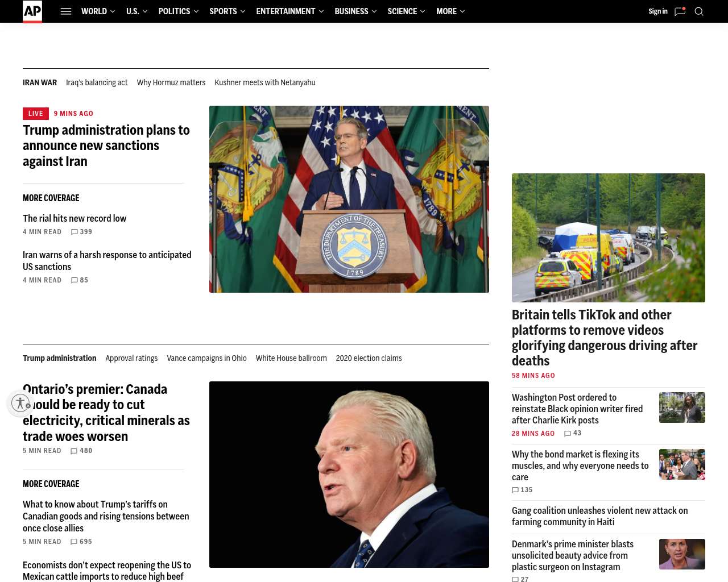Open comments icon on Trump's tariffs story
Image resolution: width=728 pixels, height=582 pixels.
point(74,542)
